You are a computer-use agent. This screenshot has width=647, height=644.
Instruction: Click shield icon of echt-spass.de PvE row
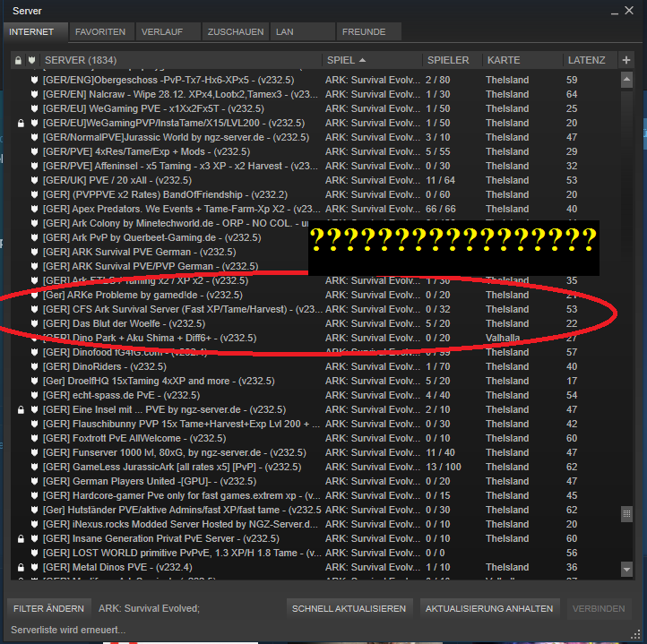(35, 395)
